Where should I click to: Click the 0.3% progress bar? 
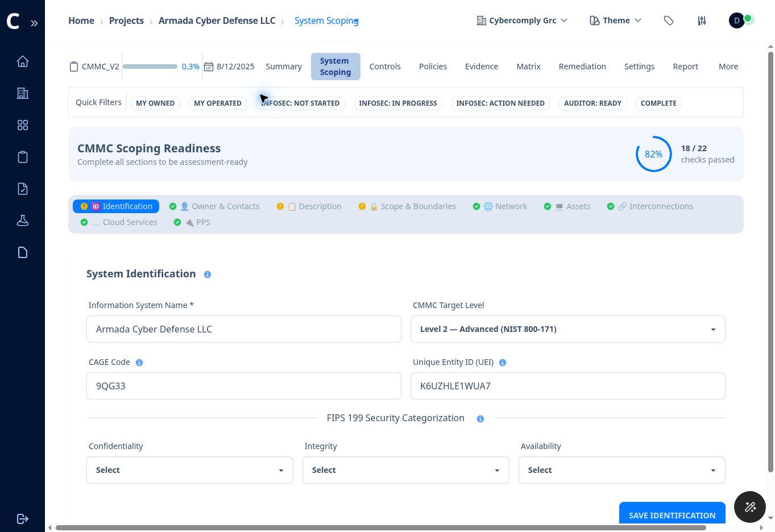coord(150,66)
